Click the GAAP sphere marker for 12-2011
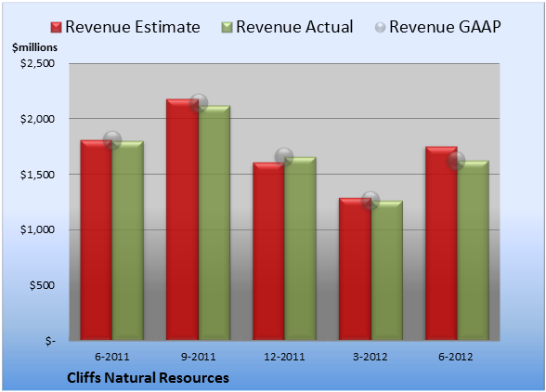546x392 pixels. (284, 156)
